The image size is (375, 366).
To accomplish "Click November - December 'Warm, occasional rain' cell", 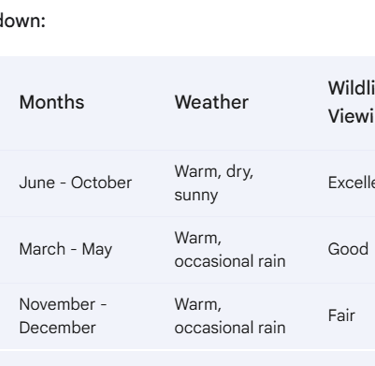I will point(230,316).
